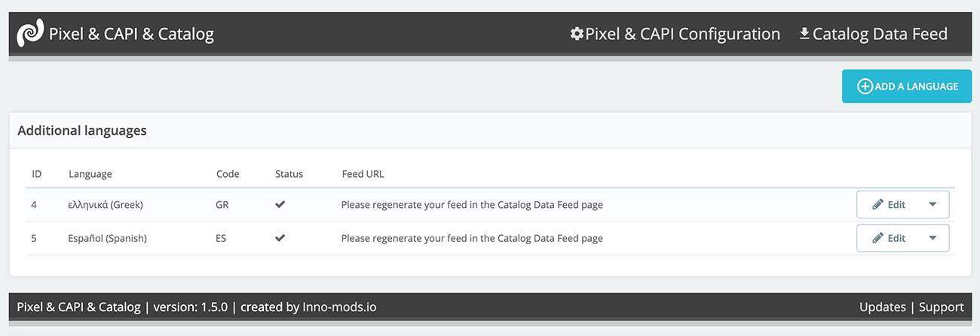
Task: Toggle the status checkmark for Greek
Action: 280,204
